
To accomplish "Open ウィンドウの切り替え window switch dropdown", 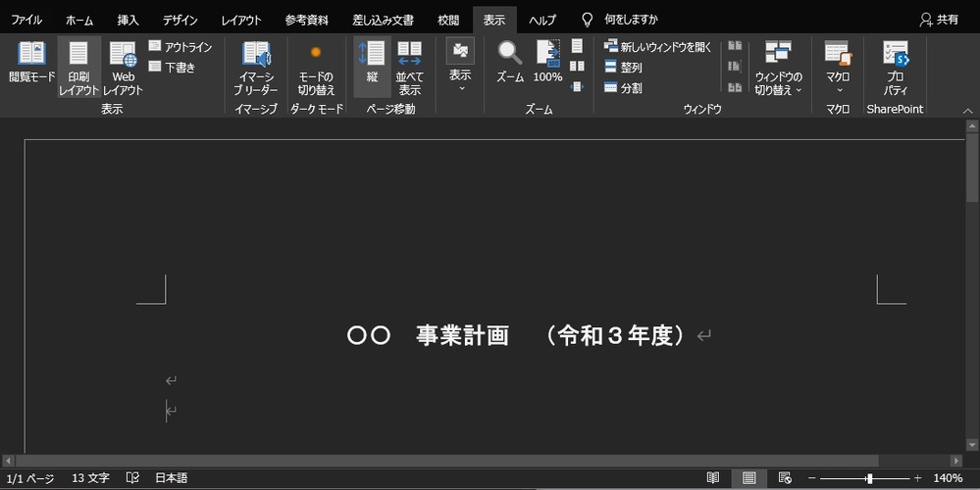I will (x=778, y=67).
